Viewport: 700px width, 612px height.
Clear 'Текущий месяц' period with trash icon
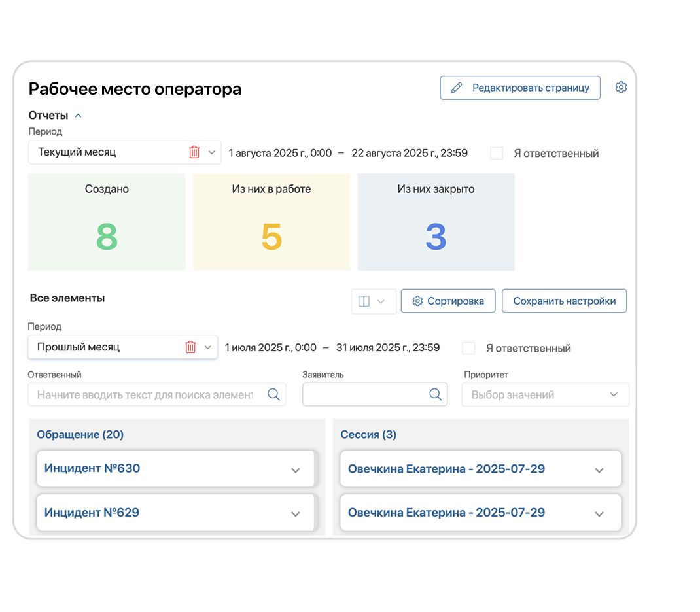pos(194,152)
